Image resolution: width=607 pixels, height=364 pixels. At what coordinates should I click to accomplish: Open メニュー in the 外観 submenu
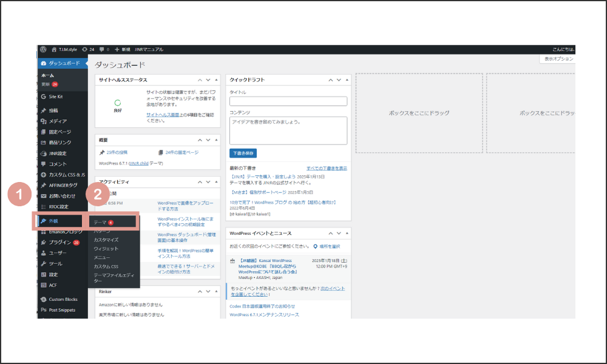pyautogui.click(x=102, y=258)
